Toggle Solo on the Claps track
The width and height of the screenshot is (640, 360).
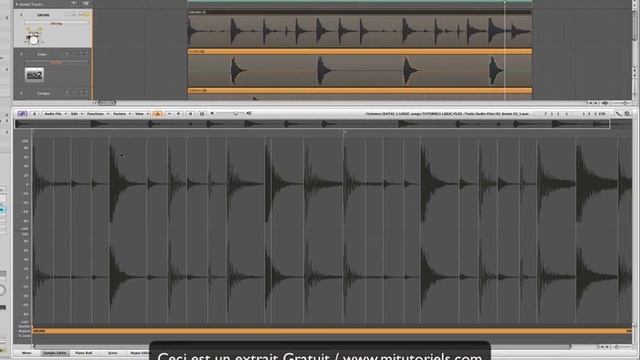point(87,54)
